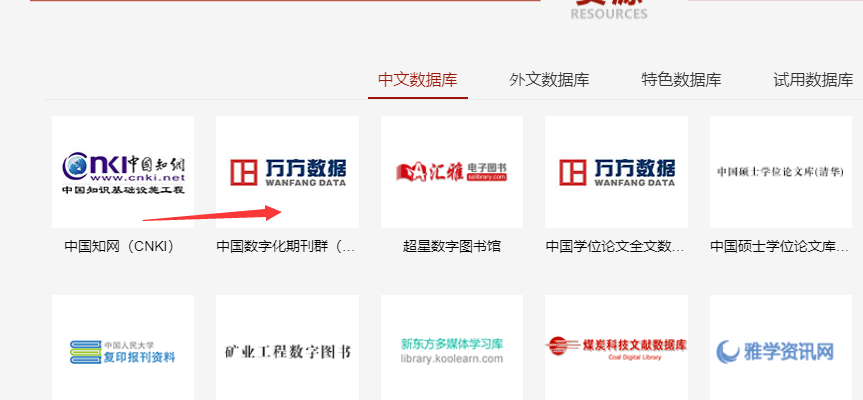Click the 中国学位论文全文数 caption link
The height and width of the screenshot is (400, 863).
coord(615,246)
